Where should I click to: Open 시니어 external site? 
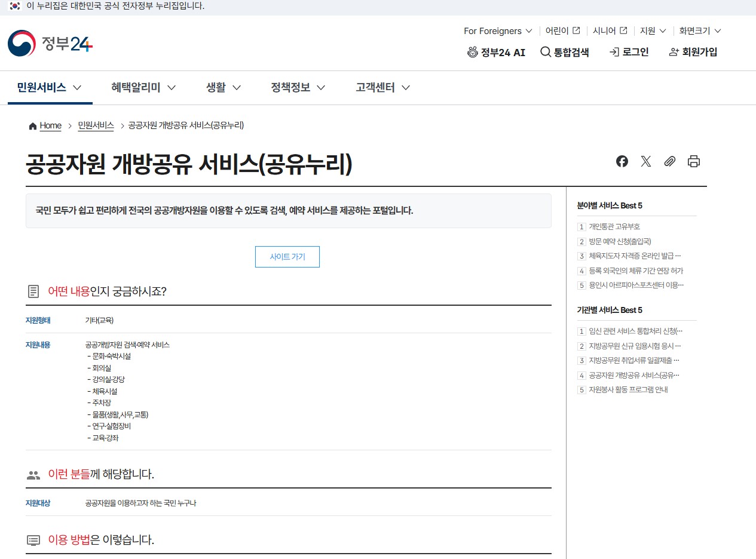click(x=610, y=30)
